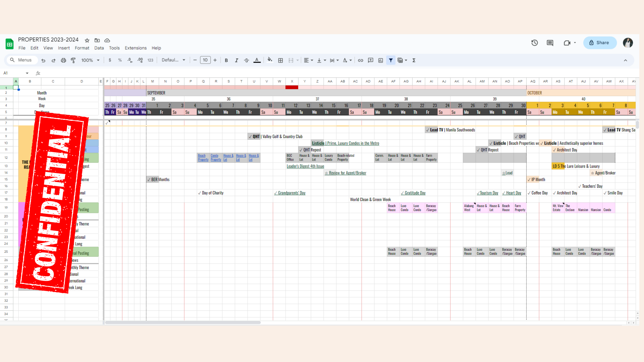Toggle the filter button in the toolbar
The height and width of the screenshot is (362, 644).
tap(391, 60)
